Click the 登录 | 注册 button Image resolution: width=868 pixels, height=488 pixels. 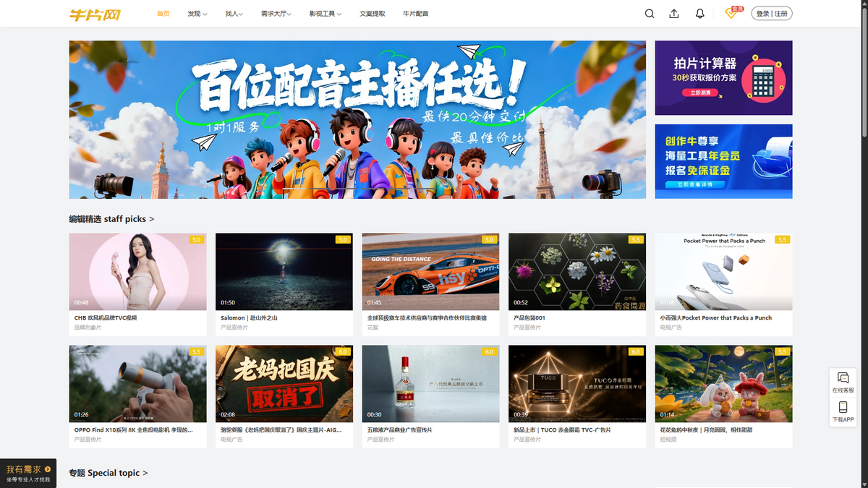point(772,14)
